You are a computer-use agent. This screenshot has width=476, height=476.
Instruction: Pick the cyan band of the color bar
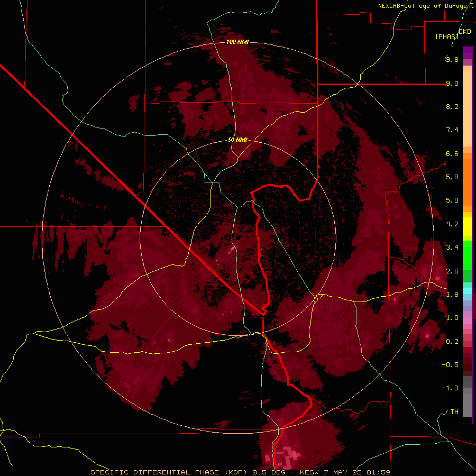[x=467, y=290]
